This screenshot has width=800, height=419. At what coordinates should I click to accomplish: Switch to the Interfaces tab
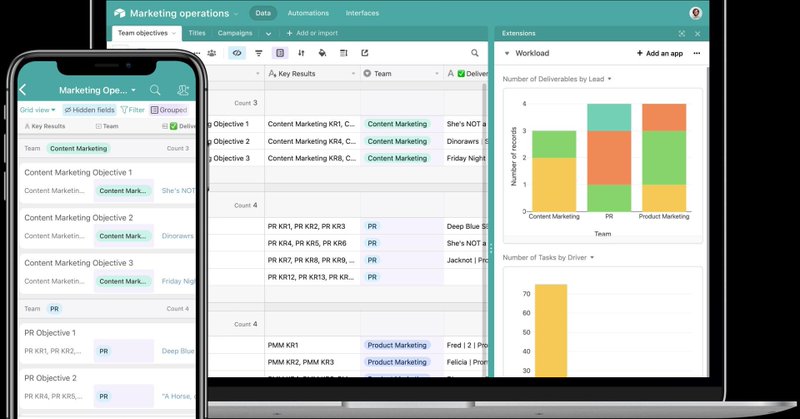362,13
